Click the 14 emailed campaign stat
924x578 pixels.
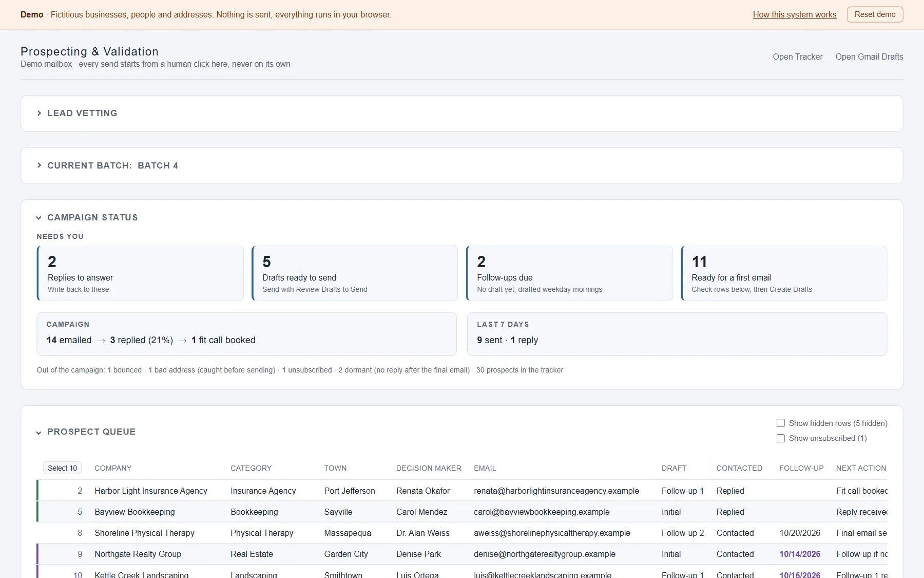click(69, 340)
